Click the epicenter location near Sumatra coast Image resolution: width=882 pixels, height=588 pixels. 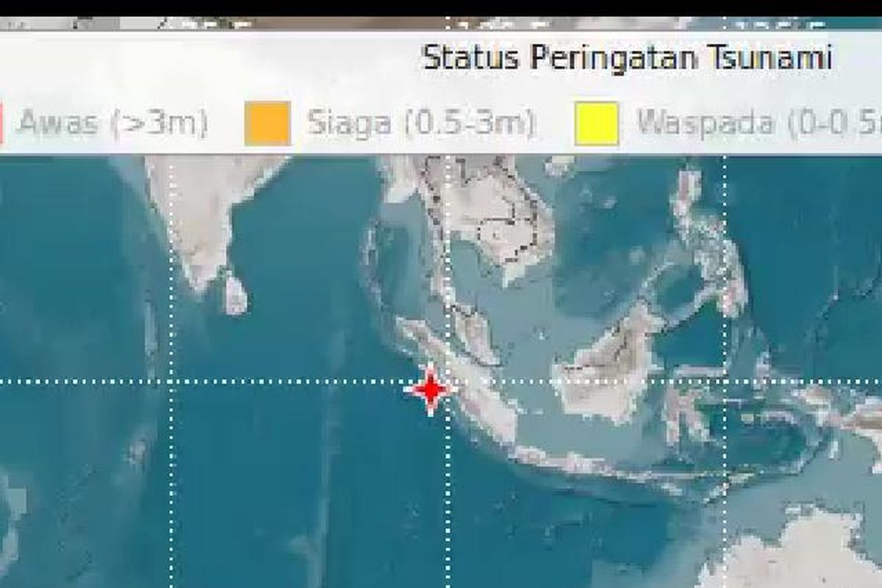[x=430, y=391]
